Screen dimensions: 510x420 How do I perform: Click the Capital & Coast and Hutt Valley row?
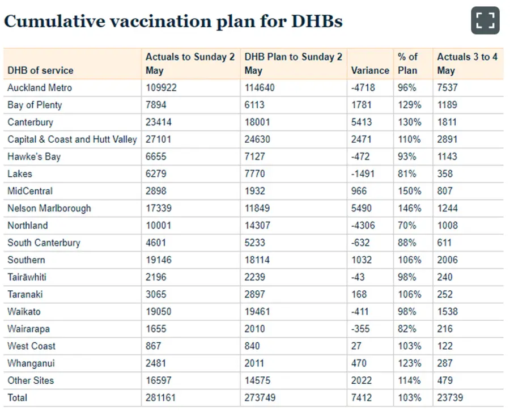tap(253, 139)
